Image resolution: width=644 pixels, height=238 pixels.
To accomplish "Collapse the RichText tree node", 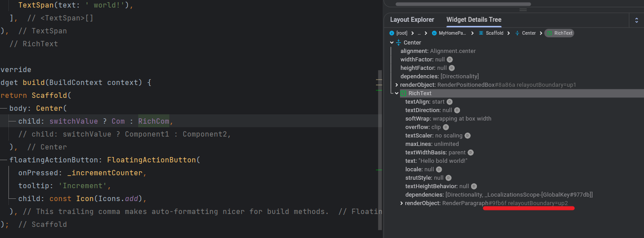I will coord(397,93).
